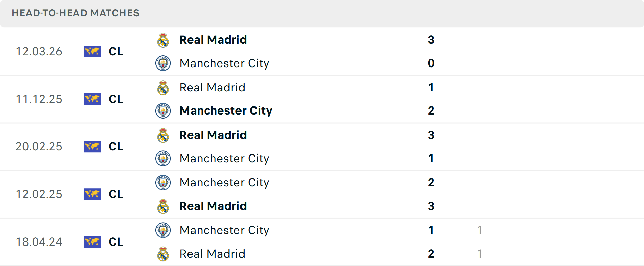
Task: Collapse the HEAD-TO-HEAD MATCHES section header
Action: click(75, 13)
